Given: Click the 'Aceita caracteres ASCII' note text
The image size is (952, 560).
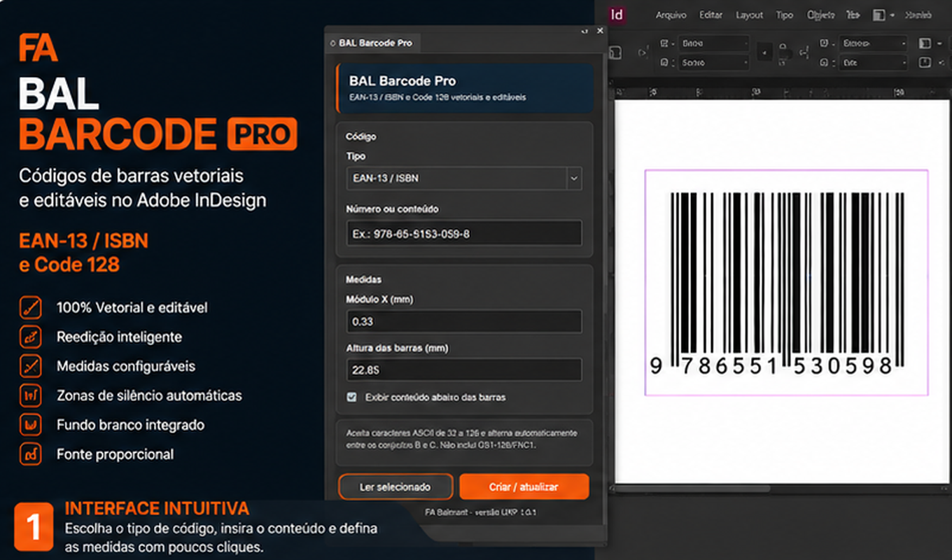Looking at the screenshot, I should (x=462, y=438).
